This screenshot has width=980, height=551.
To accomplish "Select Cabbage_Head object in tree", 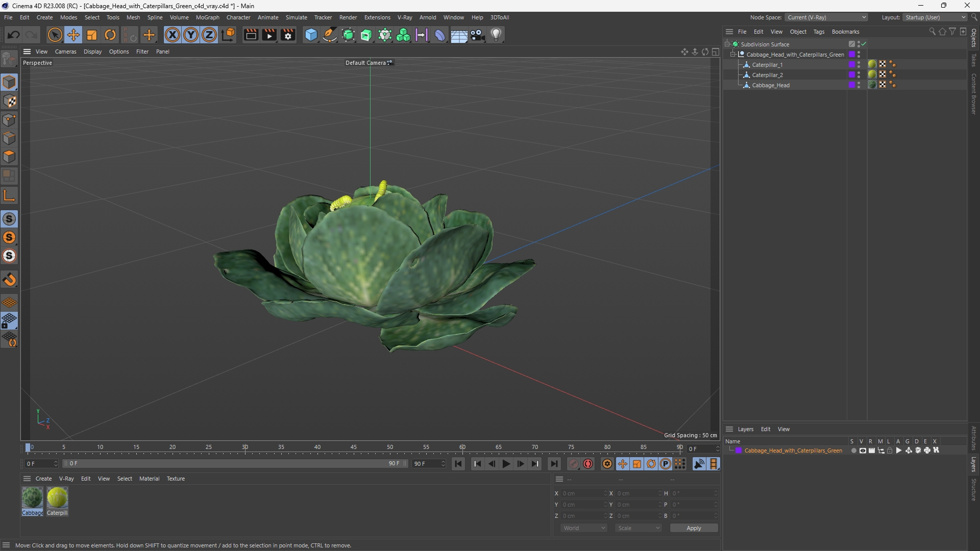I will 770,85.
